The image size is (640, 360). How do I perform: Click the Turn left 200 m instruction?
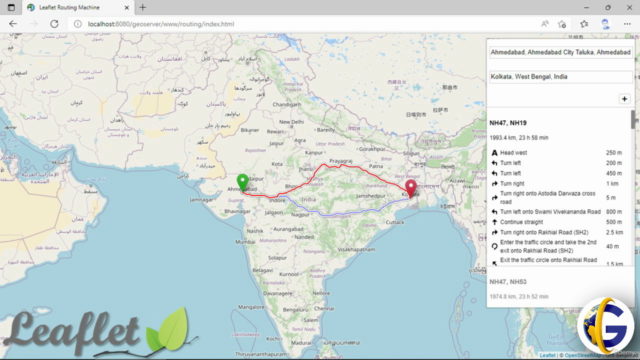[x=557, y=163]
